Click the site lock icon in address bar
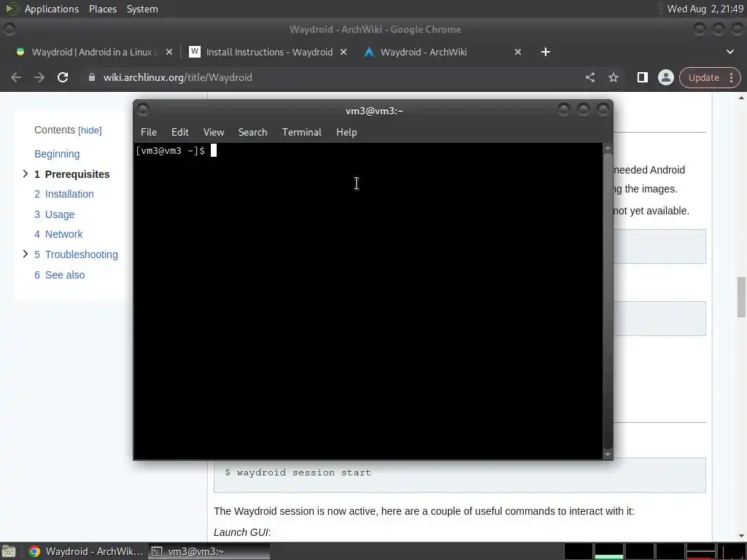Screen dimensions: 747x560 [x=92, y=77]
